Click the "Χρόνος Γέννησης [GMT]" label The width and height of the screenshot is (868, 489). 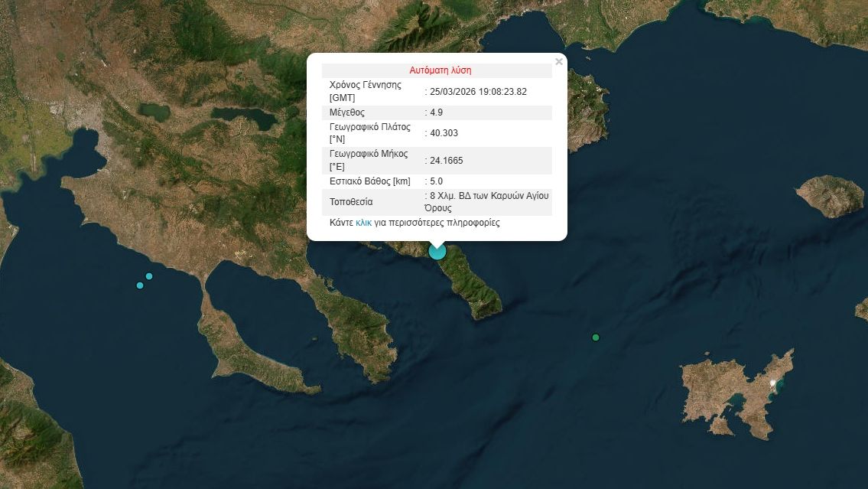365,91
